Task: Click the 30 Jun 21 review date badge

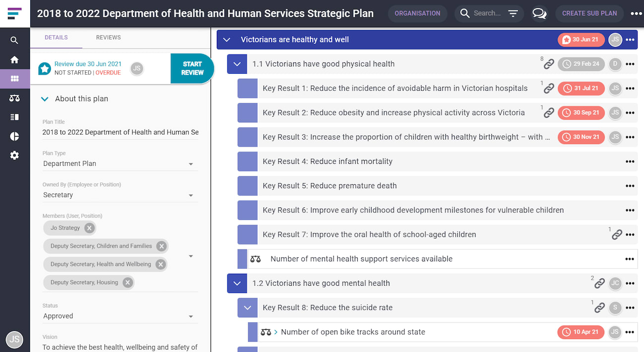Action: coord(581,40)
